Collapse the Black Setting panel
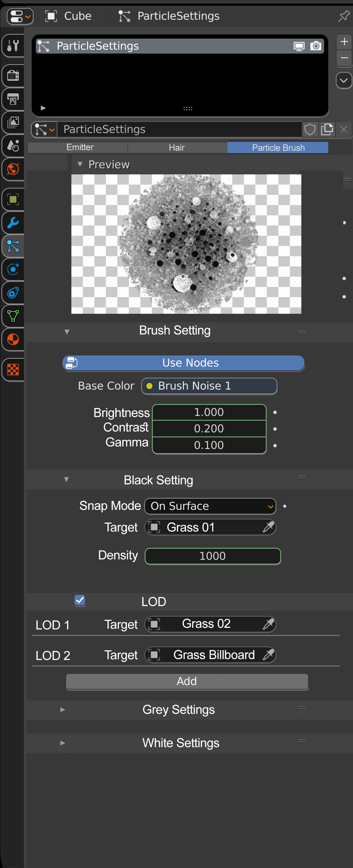Screen dimensions: 353x868 (x=66, y=479)
